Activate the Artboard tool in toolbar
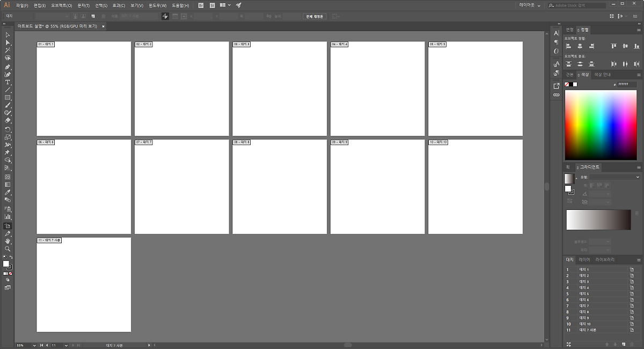Image resolution: width=644 pixels, height=349 pixels. 8,226
